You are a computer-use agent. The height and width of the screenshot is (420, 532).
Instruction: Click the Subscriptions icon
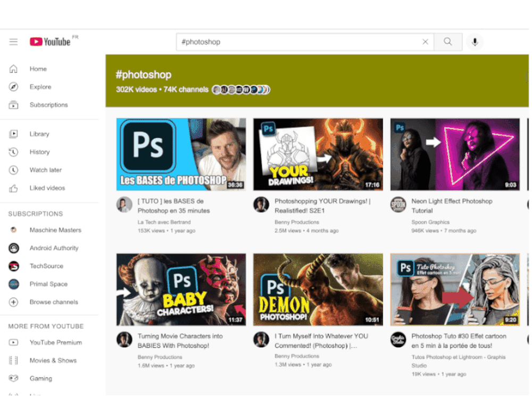point(14,105)
